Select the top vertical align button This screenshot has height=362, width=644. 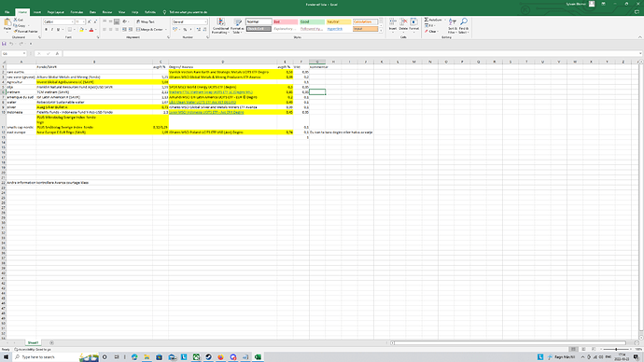[x=105, y=21]
